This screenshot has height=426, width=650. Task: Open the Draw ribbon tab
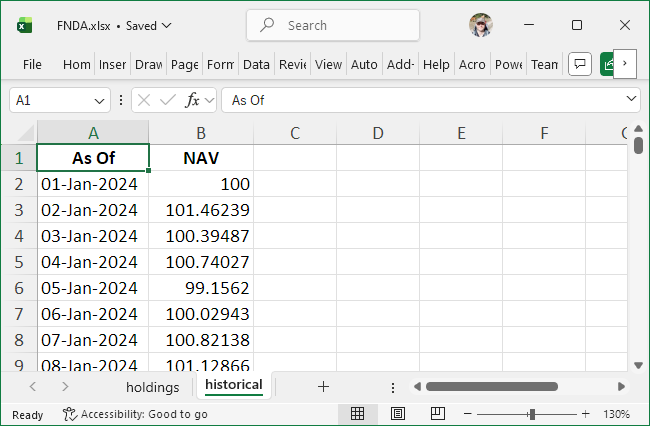[148, 65]
